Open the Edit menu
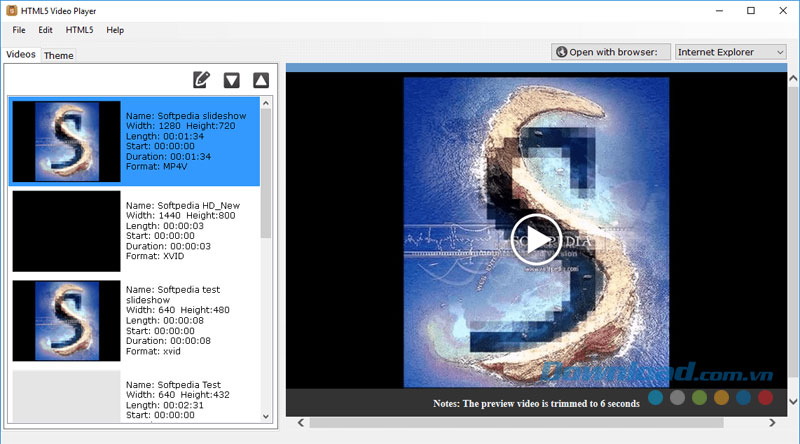800x444 pixels. pos(46,30)
